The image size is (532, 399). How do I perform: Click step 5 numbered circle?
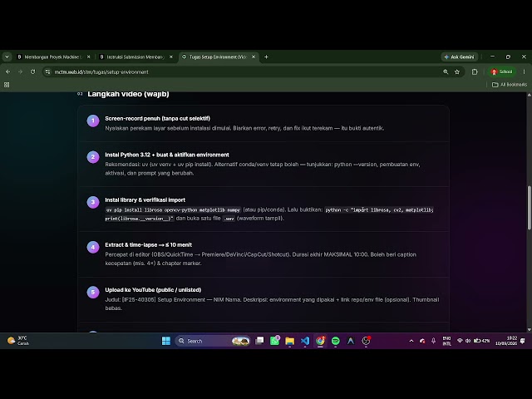(93, 292)
